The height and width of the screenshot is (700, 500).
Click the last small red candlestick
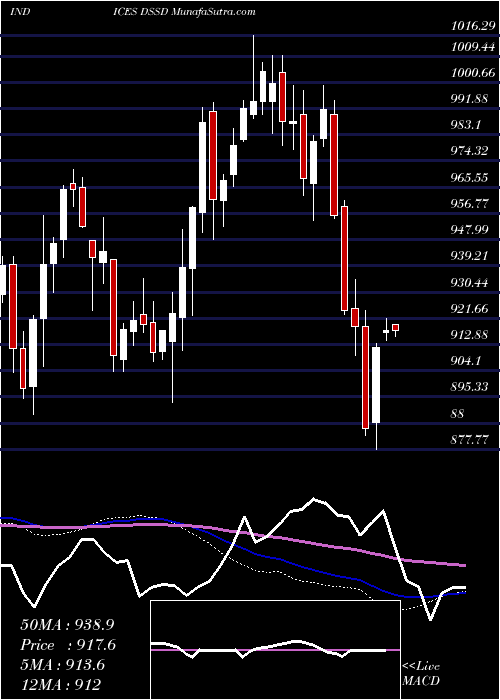click(x=396, y=328)
